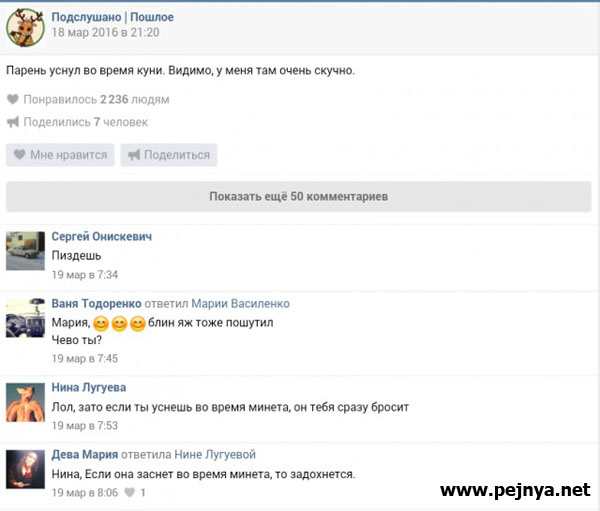Expand Показать ещё 50 комментариев
Screen dimensions: 600x511
coord(298,197)
